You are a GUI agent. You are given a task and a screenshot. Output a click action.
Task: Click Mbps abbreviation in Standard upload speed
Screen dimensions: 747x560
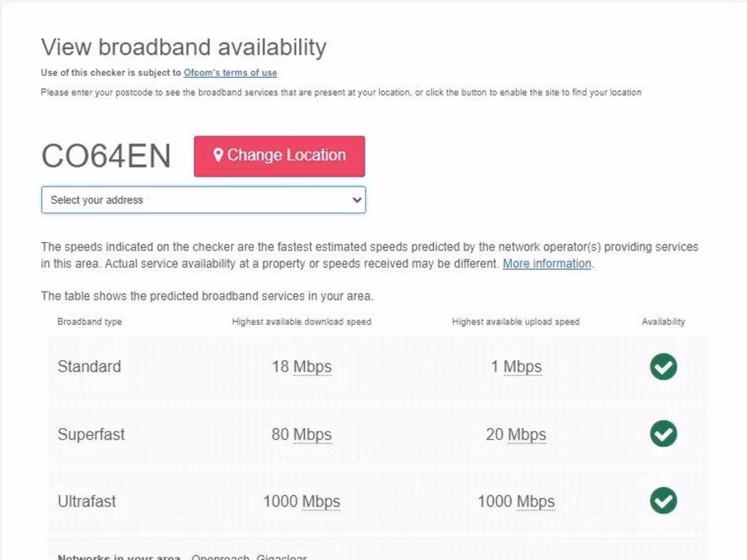pos(522,367)
